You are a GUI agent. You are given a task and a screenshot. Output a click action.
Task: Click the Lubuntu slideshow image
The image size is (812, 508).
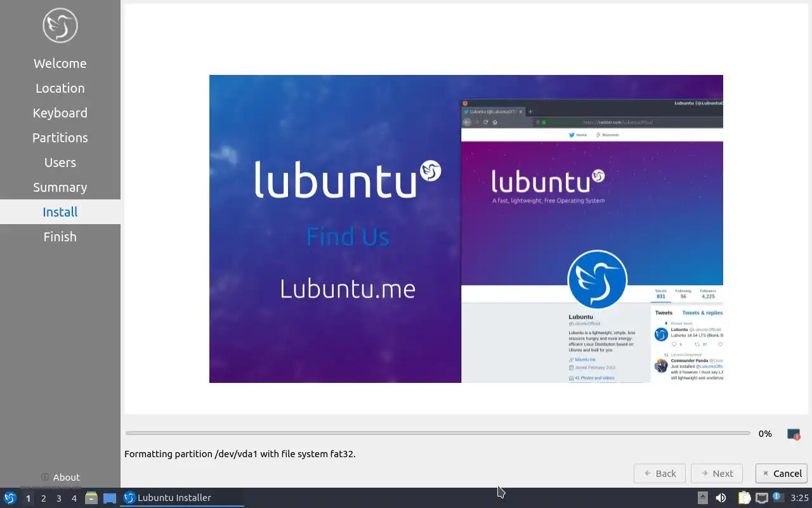tap(466, 229)
